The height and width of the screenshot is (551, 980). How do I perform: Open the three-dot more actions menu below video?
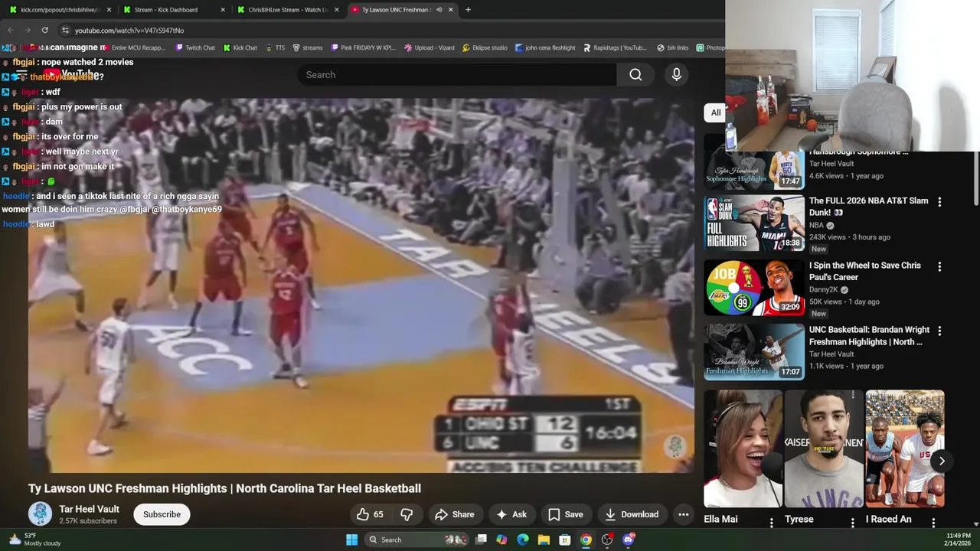tap(684, 514)
